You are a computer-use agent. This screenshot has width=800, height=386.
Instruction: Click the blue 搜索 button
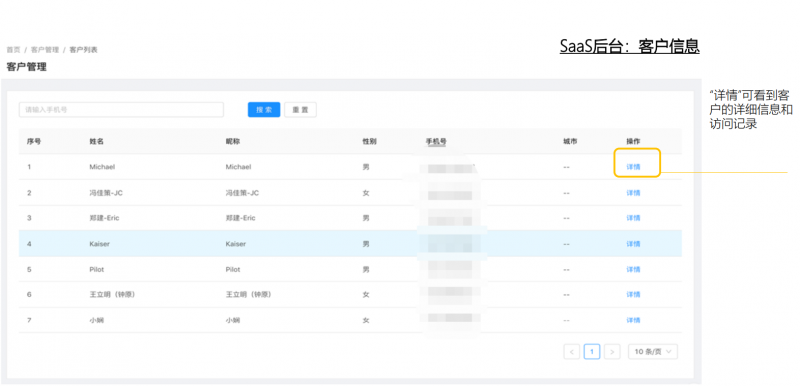pos(264,110)
